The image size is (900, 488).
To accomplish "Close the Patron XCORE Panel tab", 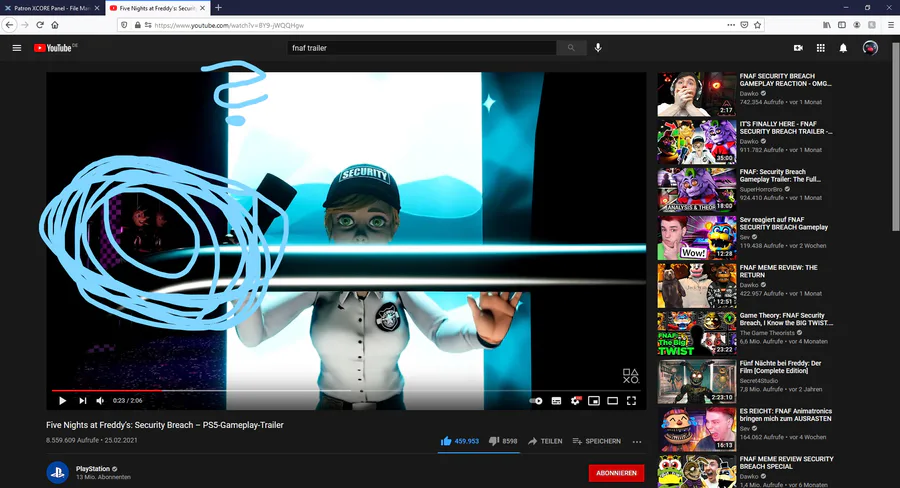I will click(96, 8).
